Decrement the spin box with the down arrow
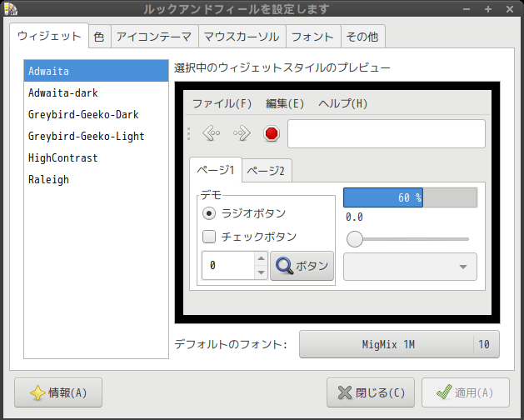 click(x=261, y=272)
